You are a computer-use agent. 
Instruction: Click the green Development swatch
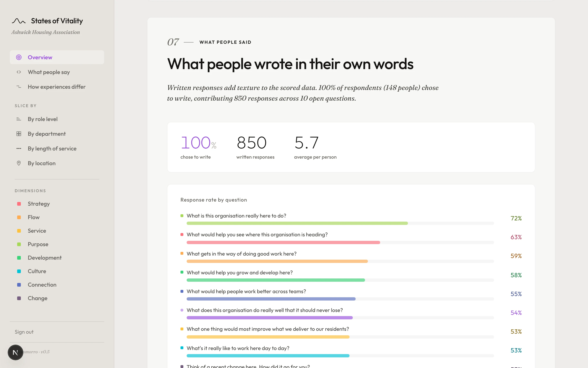pos(19,258)
